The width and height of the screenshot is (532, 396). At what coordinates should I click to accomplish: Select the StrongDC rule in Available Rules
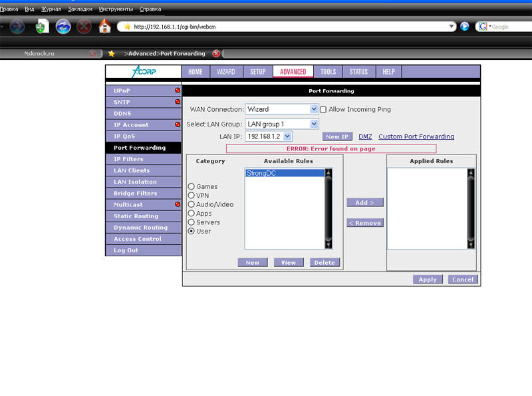click(285, 173)
